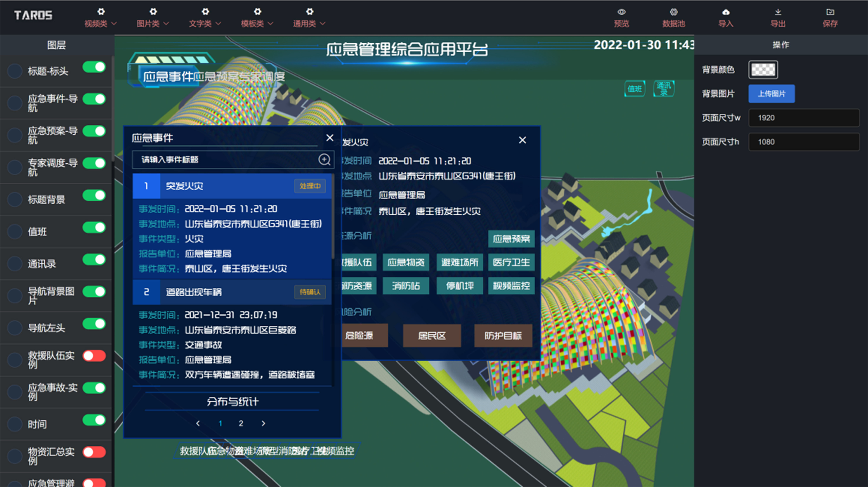
Task: Click the 居民区 residential area button
Action: tap(432, 335)
